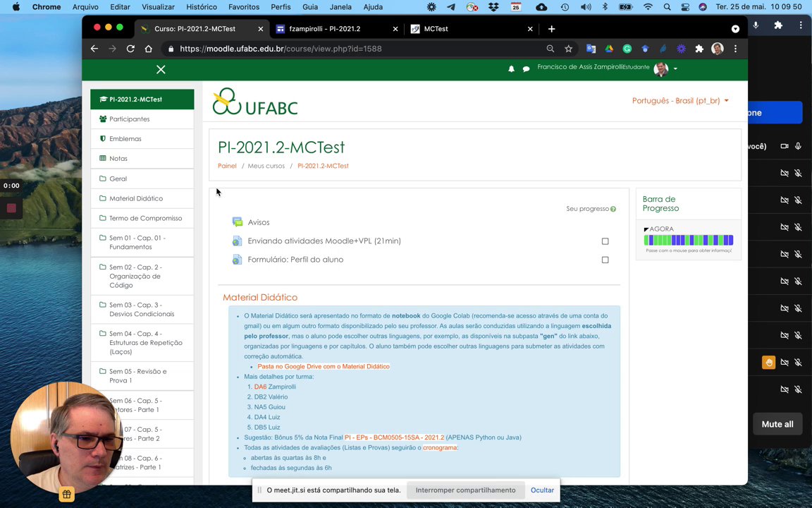Go to Sem 05 - Revisão e Prova 1
This screenshot has width=812, height=508.
142,376
